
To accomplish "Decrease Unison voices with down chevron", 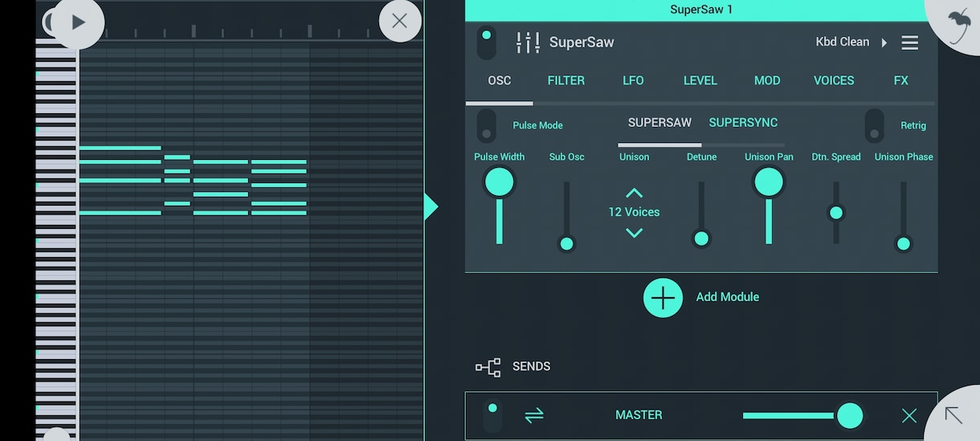I will 634,233.
